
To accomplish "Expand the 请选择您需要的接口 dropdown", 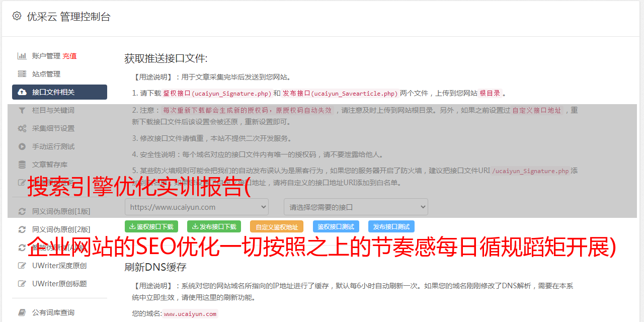I will tap(356, 207).
